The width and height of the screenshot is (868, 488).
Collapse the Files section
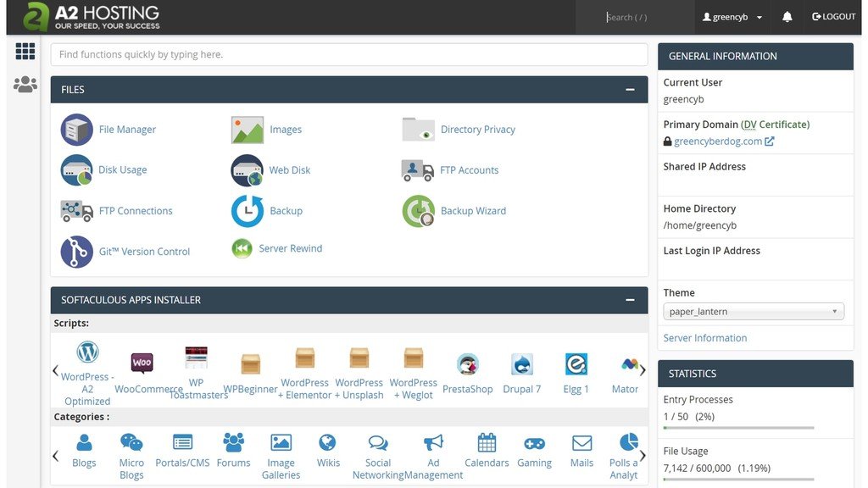coord(630,90)
